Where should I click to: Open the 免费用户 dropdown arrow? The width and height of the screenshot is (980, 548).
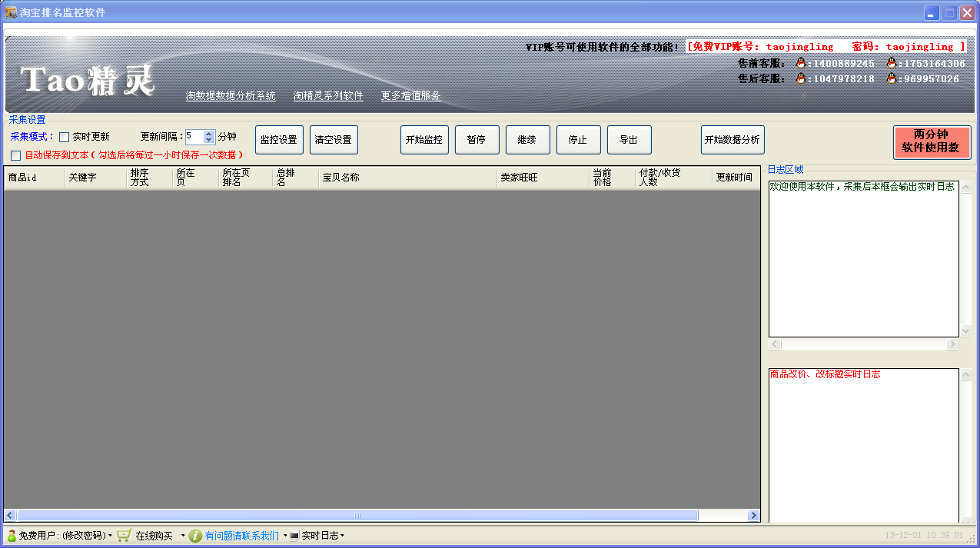[110, 536]
